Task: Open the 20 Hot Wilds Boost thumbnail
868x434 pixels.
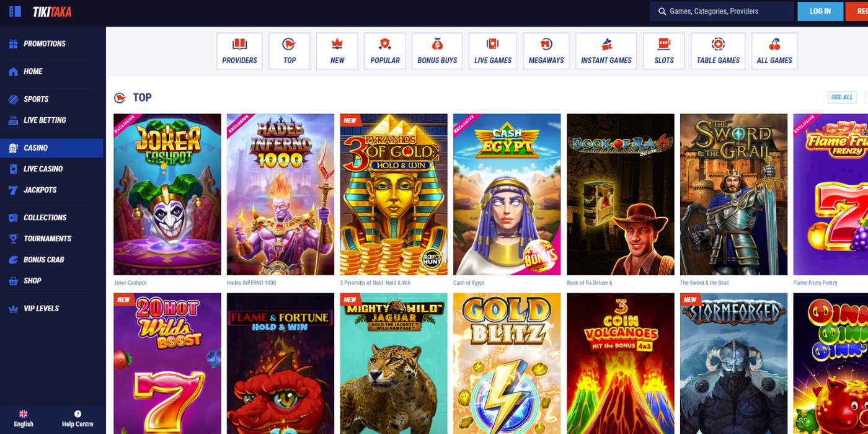Action: pos(167,363)
